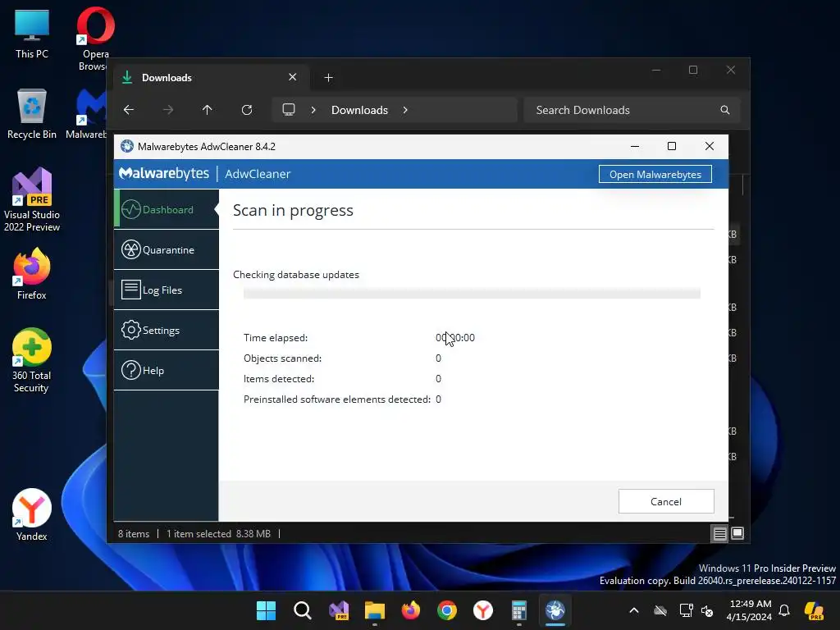
Task: Click the Calculator taskbar icon
Action: (x=519, y=610)
